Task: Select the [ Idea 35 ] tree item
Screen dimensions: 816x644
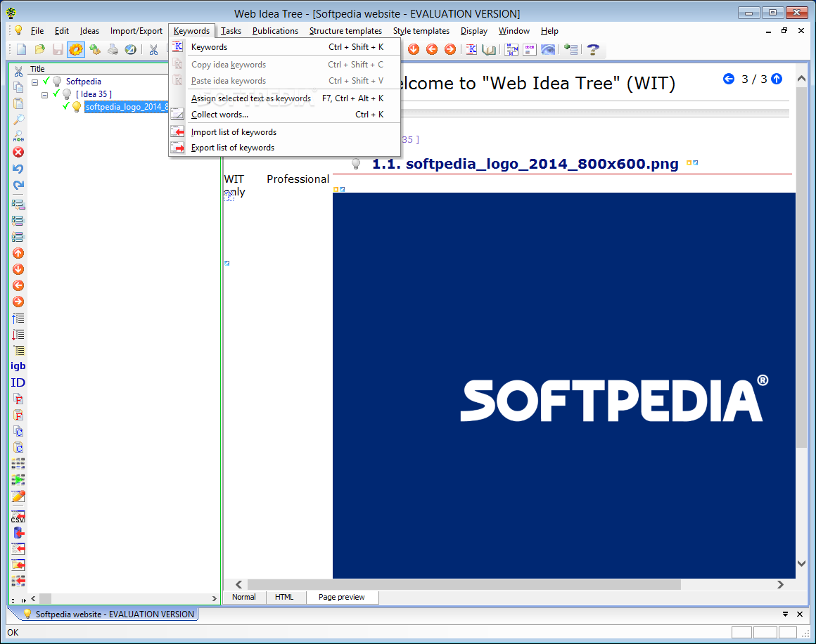Action: tap(94, 94)
